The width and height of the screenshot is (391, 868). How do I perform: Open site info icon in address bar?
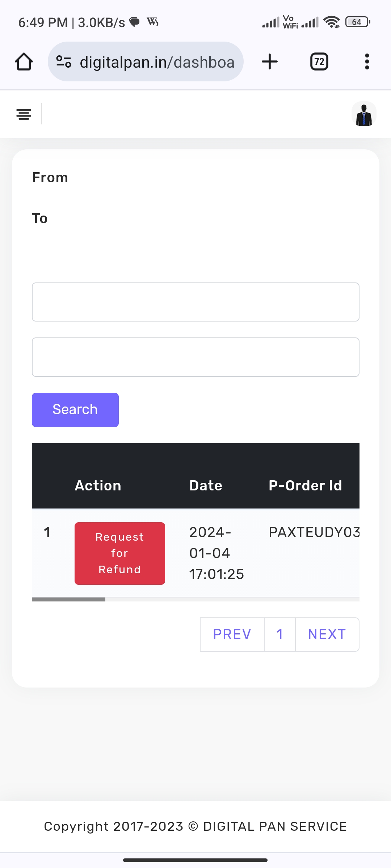[x=64, y=62]
